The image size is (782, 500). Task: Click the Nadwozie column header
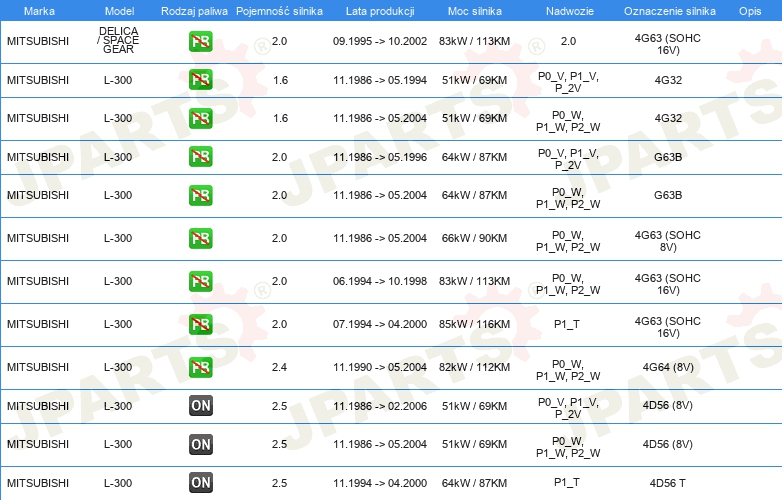(x=570, y=11)
